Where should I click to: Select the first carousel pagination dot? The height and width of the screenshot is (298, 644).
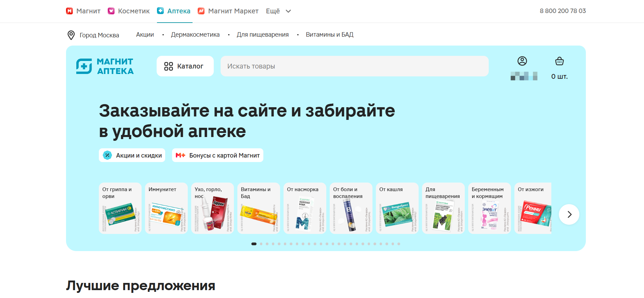click(254, 244)
